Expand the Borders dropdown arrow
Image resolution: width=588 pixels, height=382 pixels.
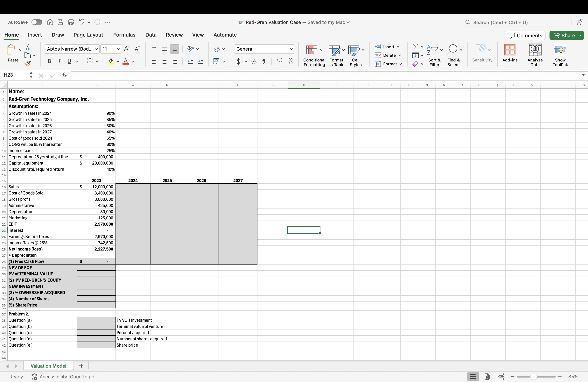coord(97,61)
